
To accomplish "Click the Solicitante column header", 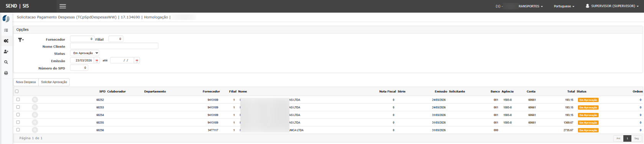I will [457, 92].
